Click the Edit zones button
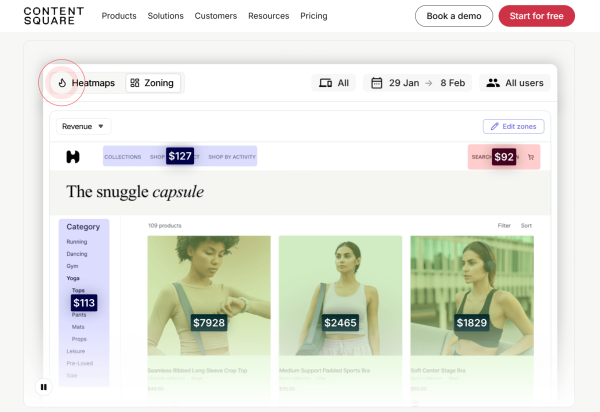The height and width of the screenshot is (412, 600). [514, 127]
